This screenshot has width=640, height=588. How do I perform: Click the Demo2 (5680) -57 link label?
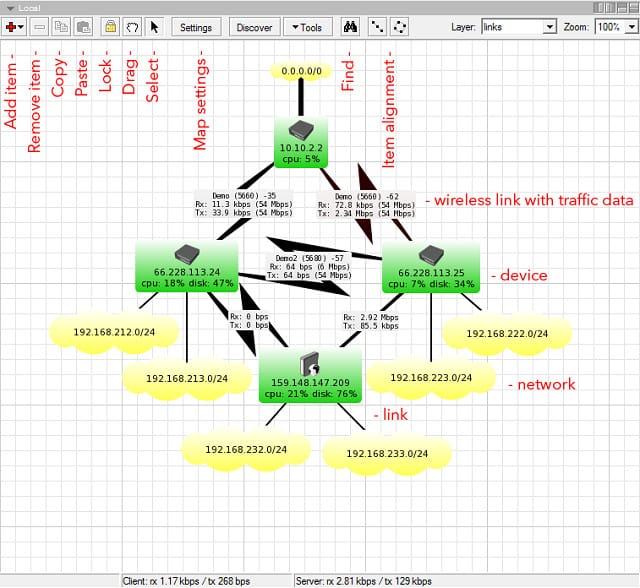309,267
